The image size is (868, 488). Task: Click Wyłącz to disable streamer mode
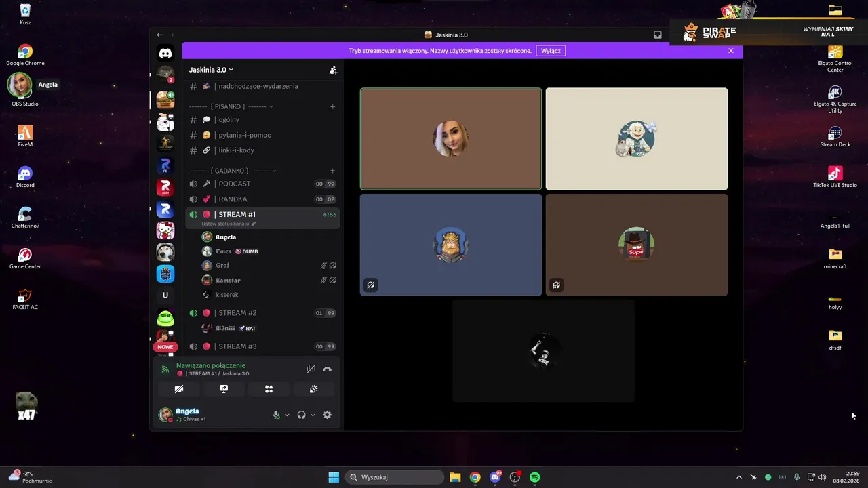click(x=551, y=51)
